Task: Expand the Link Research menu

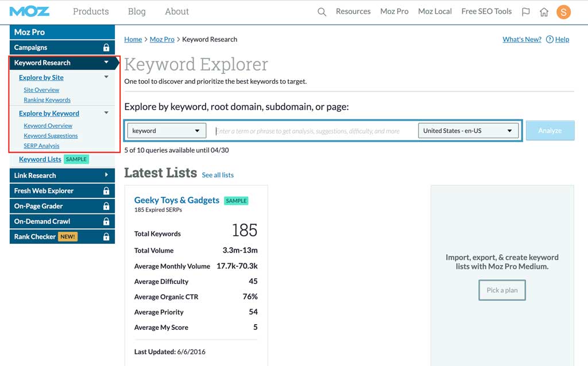Action: click(x=106, y=176)
